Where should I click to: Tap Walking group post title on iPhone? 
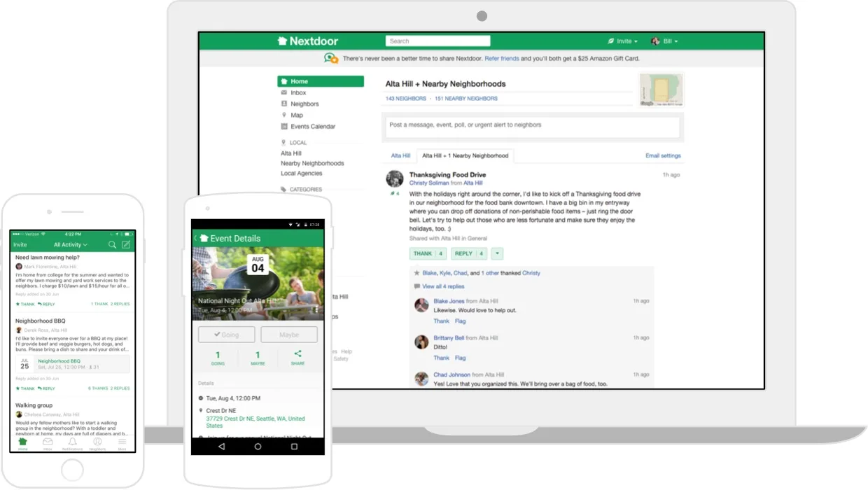34,405
